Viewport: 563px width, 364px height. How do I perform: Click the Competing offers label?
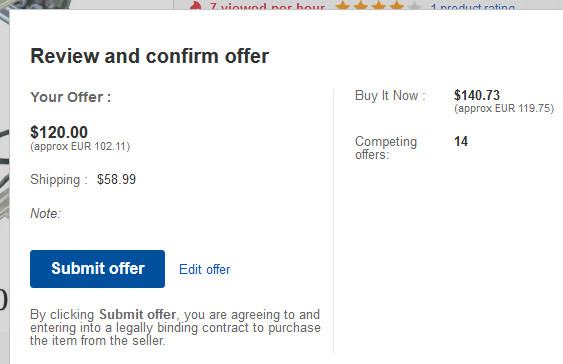pyautogui.click(x=386, y=148)
